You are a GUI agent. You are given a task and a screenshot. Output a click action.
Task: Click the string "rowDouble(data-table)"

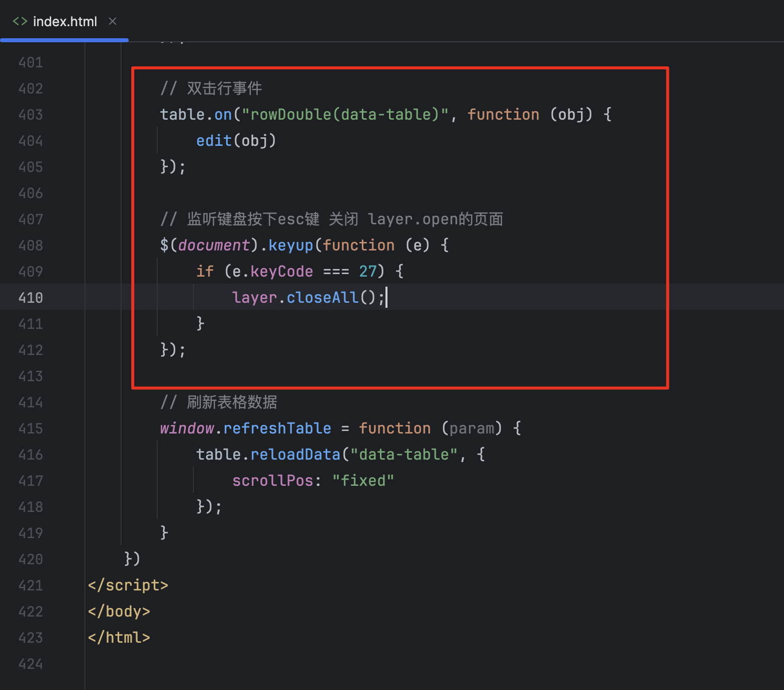tap(345, 115)
